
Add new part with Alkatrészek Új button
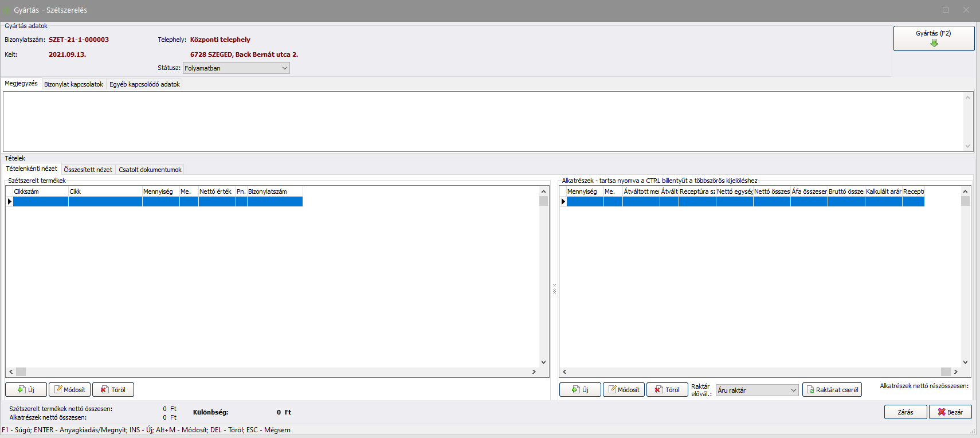coord(580,390)
